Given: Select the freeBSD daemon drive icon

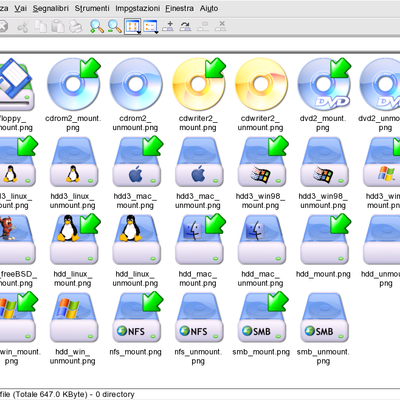Looking at the screenshot, I should (x=17, y=240).
